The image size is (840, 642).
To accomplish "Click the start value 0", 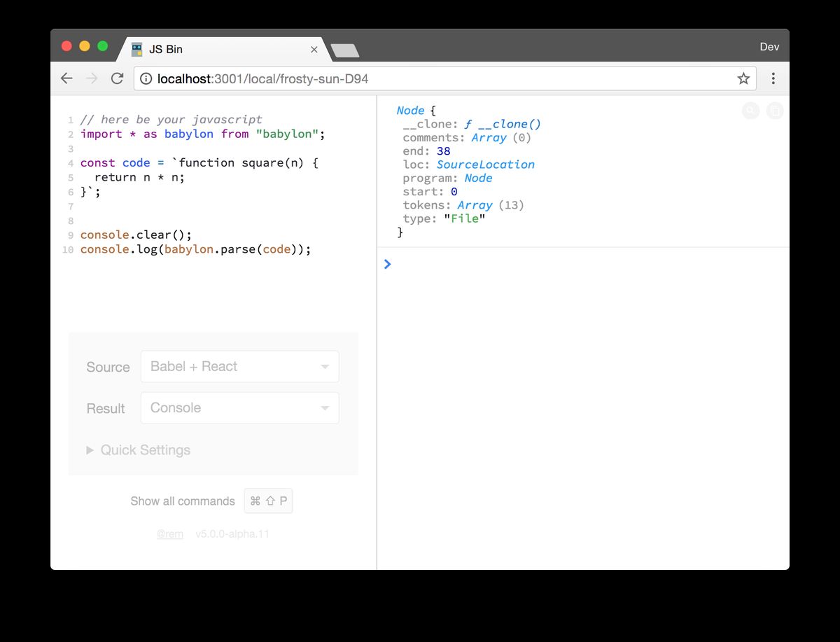I will click(454, 192).
